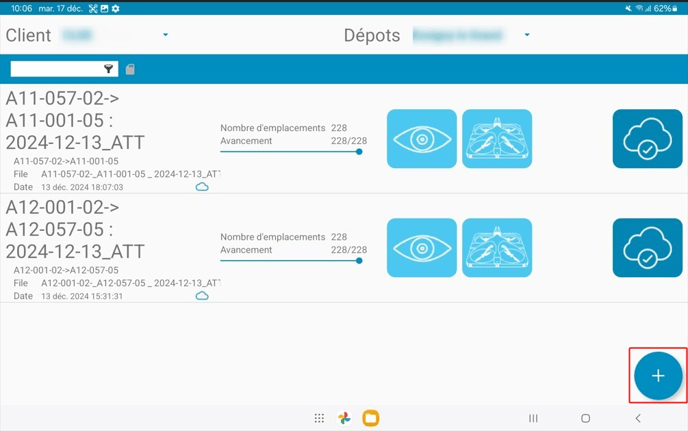Expand the Client dropdown
The height and width of the screenshot is (431, 688).
165,35
